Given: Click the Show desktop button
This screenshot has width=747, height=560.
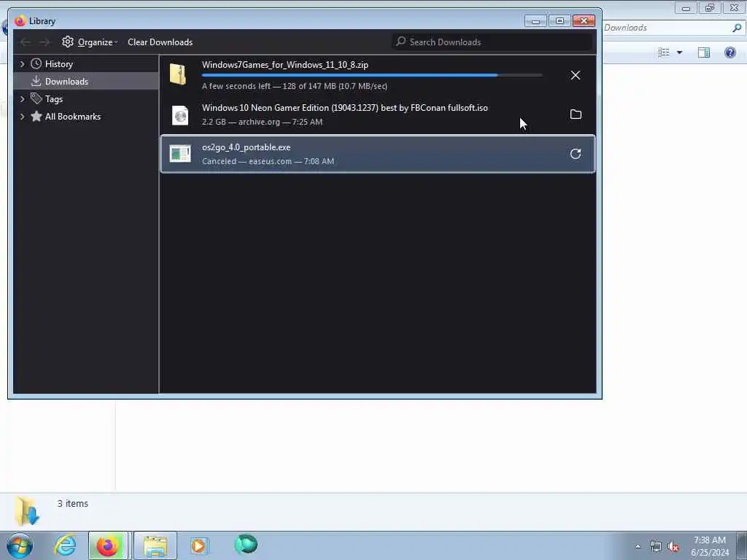Looking at the screenshot, I should (x=741, y=545).
